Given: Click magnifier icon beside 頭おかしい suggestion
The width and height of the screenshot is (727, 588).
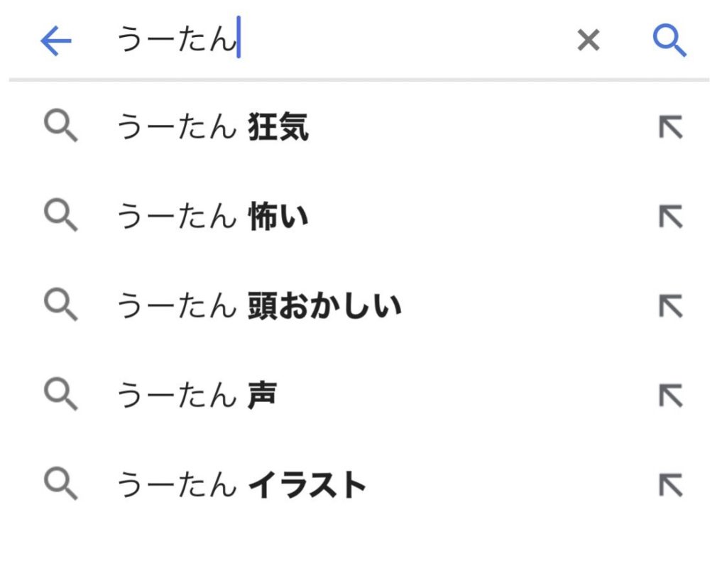Looking at the screenshot, I should point(60,306).
